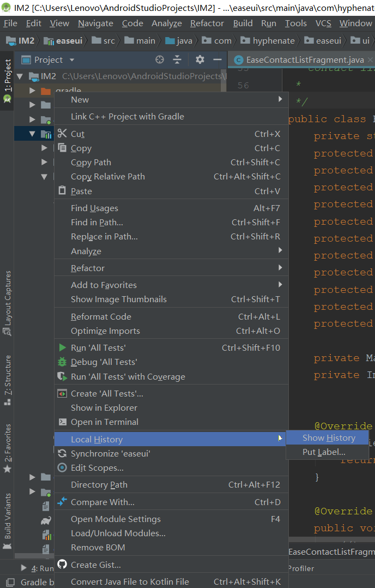This screenshot has width=375, height=588.
Task: Click the Paste clipboard icon
Action: 62,190
